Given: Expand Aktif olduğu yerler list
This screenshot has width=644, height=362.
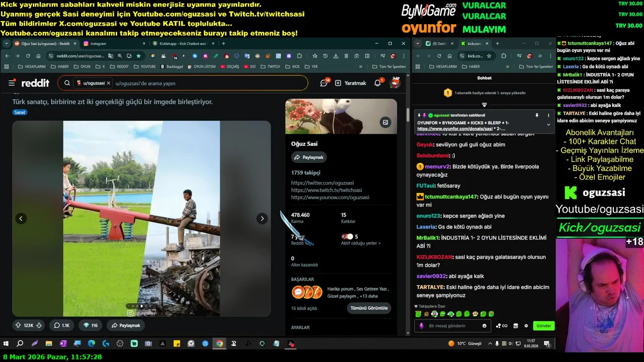Looking at the screenshot, I should pyautogui.click(x=361, y=243).
